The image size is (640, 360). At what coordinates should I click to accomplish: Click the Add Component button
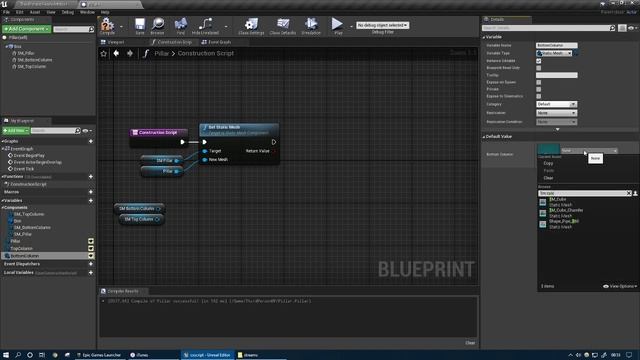(27, 29)
